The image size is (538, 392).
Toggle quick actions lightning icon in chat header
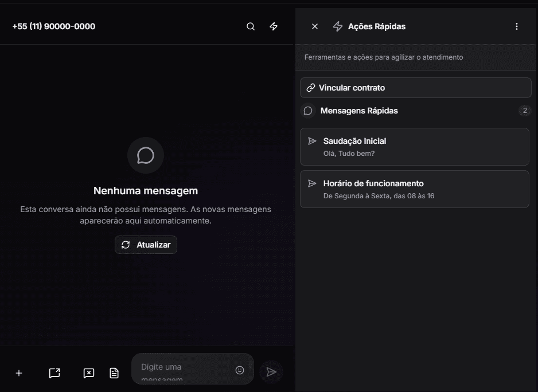click(274, 26)
